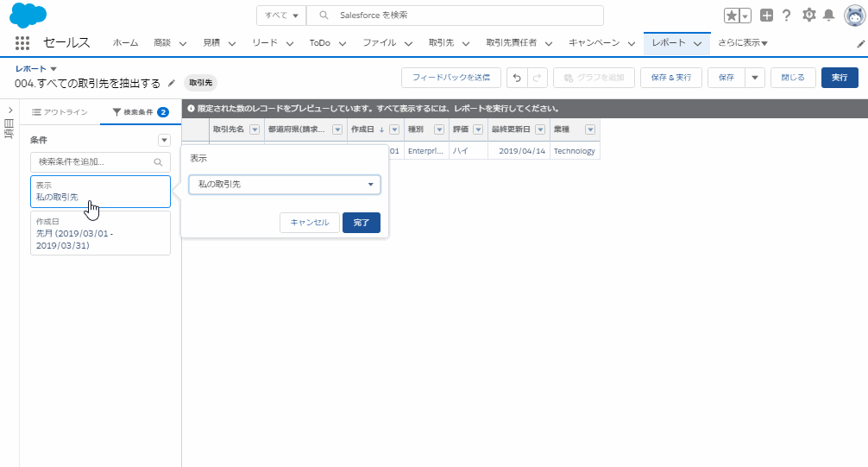This screenshot has height=467, width=868.
Task: Click the undo arrow button
Action: point(517,78)
